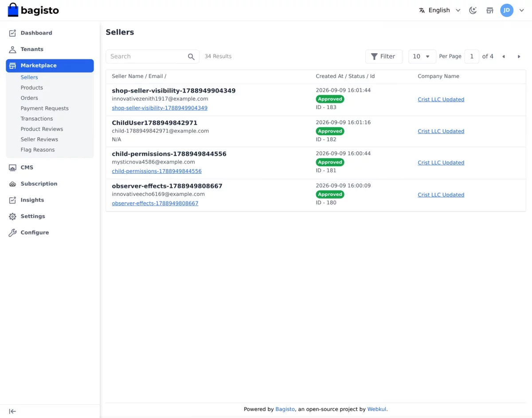Open the Products submenu
Image resolution: width=532 pixels, height=418 pixels.
coord(32,88)
